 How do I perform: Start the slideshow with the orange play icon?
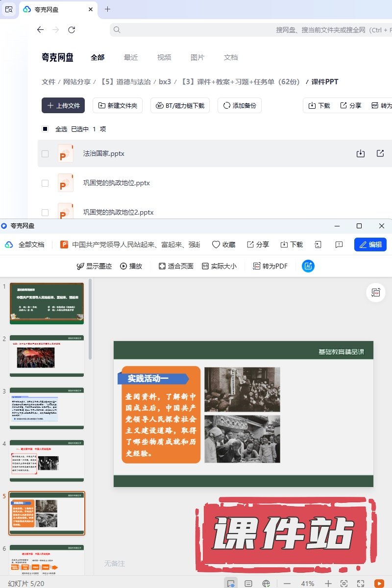point(379,584)
